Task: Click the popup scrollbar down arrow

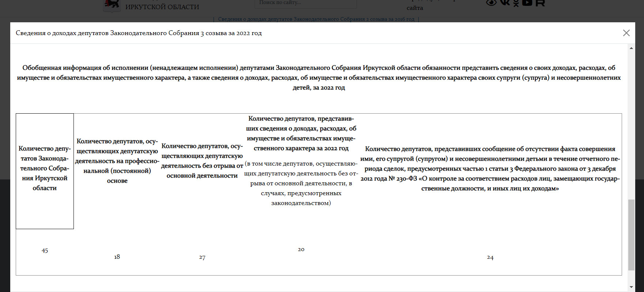Action: pos(631,287)
